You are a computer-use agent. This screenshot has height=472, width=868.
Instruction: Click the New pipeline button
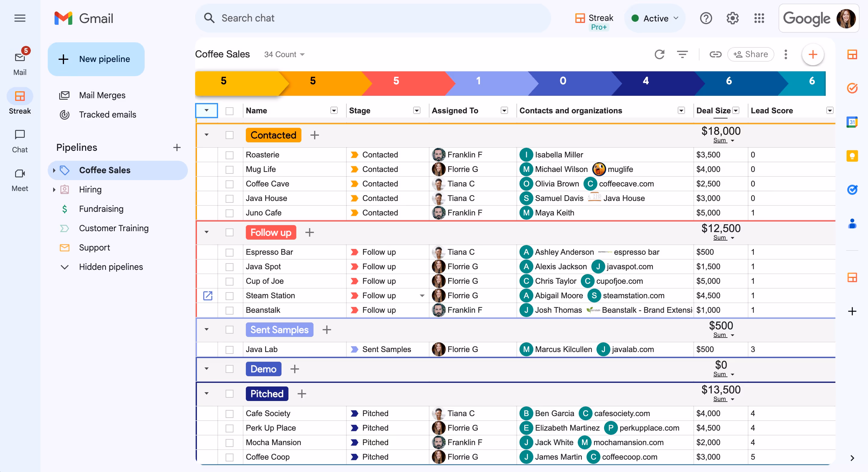click(96, 59)
